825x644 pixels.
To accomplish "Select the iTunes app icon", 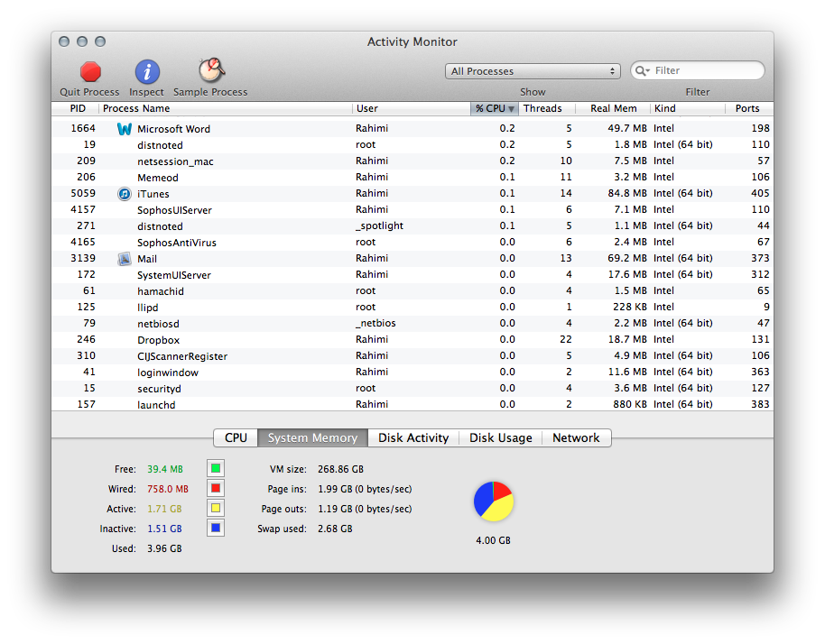I will (x=125, y=194).
